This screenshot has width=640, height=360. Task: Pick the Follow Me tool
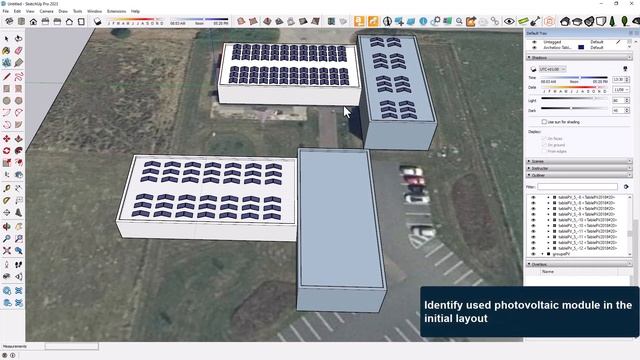(18, 151)
